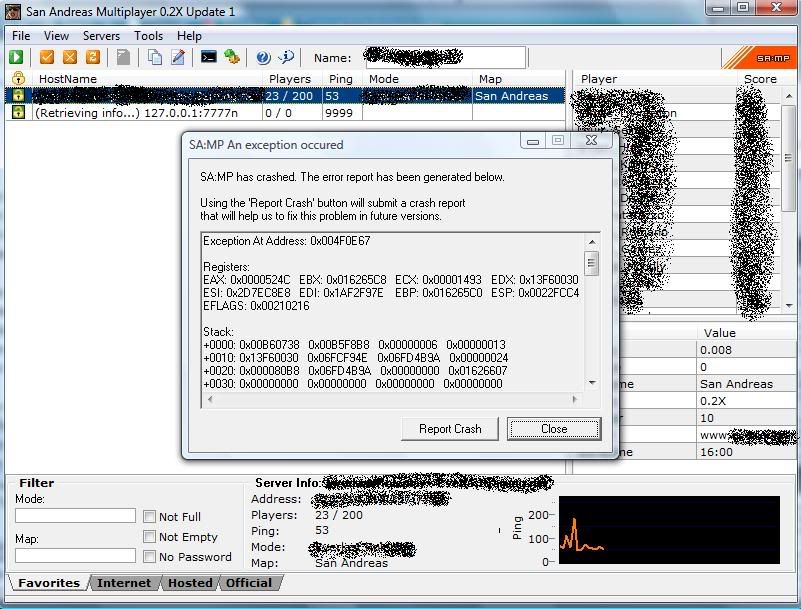
Task: Open help via blue question mark icon
Action: click(263, 58)
